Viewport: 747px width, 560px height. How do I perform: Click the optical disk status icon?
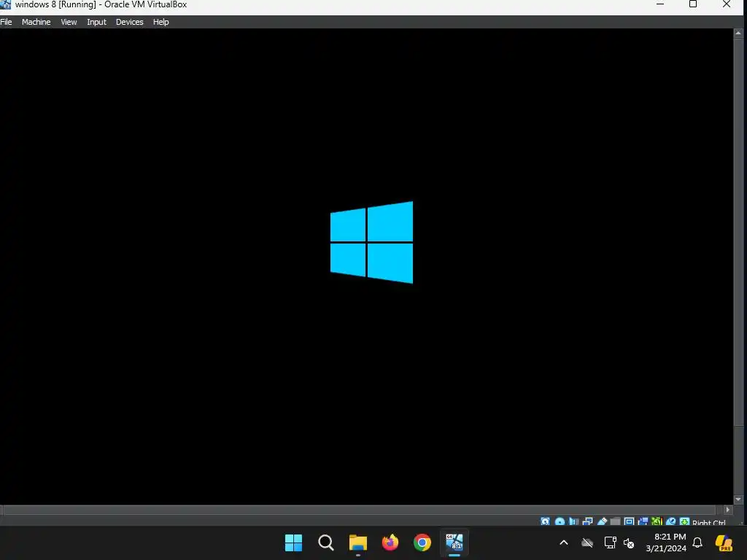pyautogui.click(x=560, y=522)
